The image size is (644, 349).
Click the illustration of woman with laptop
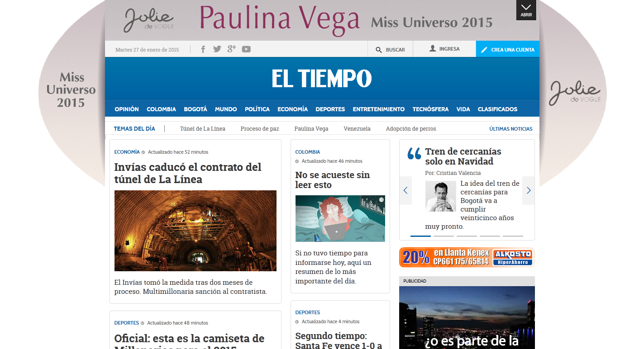(340, 218)
